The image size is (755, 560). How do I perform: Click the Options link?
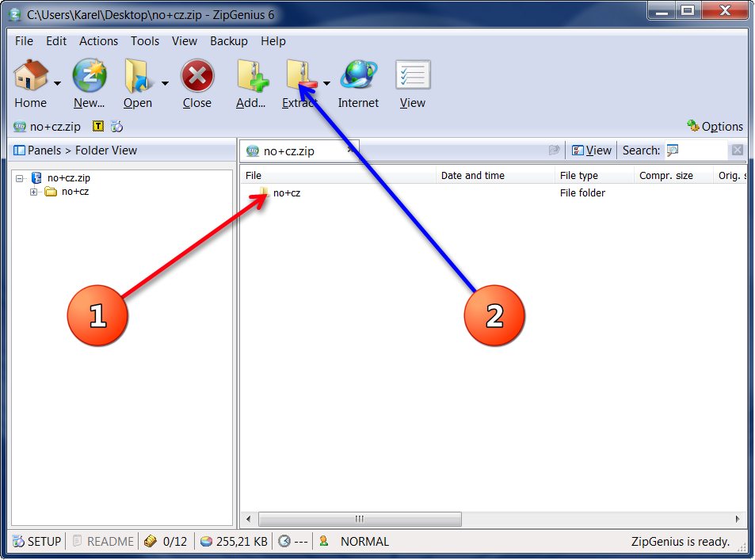[x=715, y=127]
